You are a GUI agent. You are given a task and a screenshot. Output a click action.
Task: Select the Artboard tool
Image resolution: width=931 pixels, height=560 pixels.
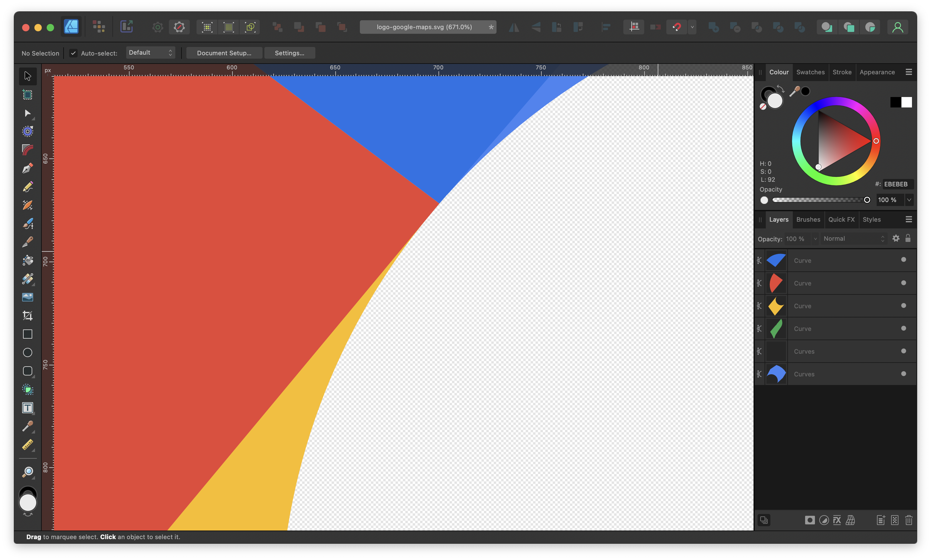click(x=28, y=94)
